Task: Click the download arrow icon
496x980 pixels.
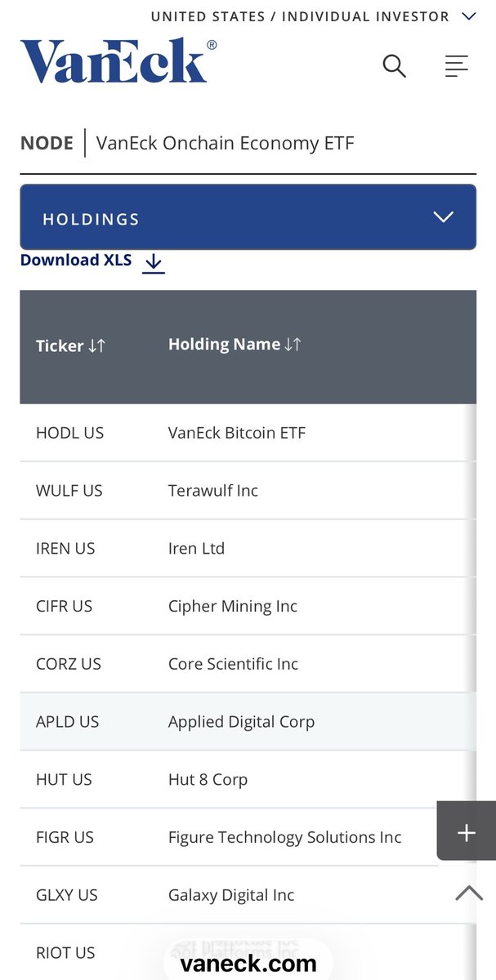Action: pos(153,262)
